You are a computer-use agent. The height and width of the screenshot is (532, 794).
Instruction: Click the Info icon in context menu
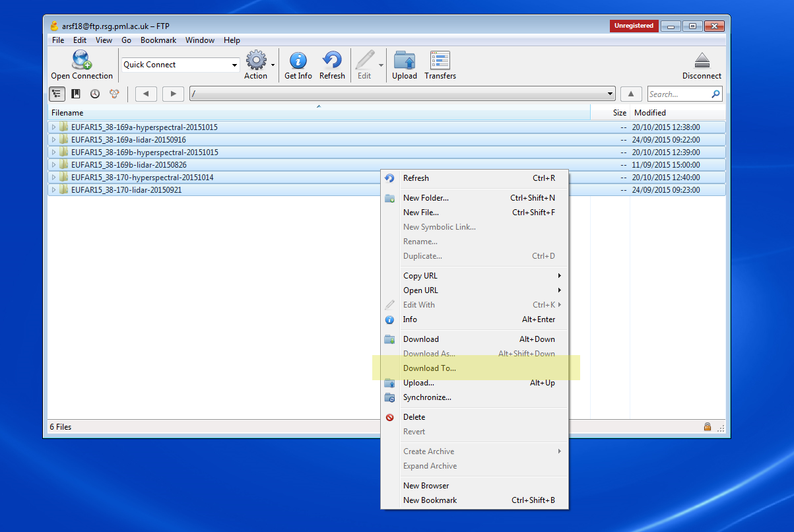[x=389, y=319]
